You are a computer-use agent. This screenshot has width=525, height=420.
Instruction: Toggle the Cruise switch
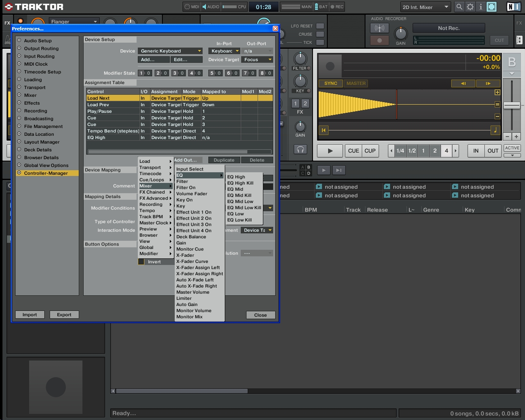320,34
